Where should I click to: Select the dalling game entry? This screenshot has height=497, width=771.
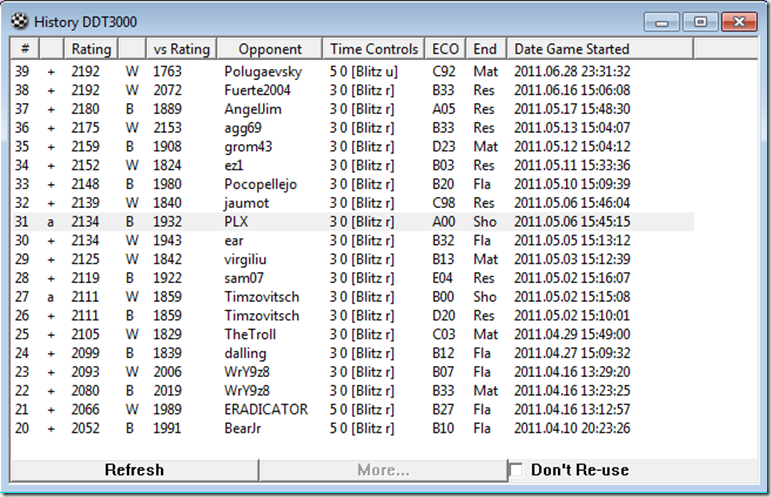pyautogui.click(x=353, y=353)
